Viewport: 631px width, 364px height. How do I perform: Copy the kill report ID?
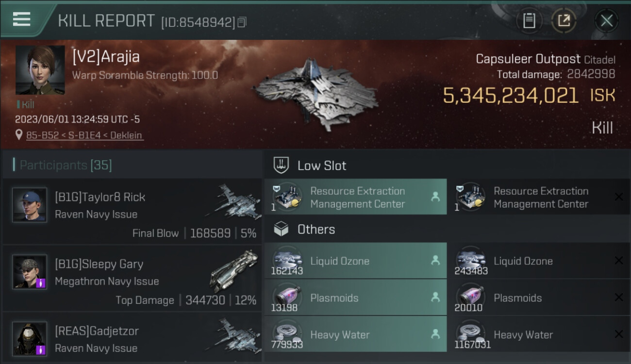(x=242, y=22)
